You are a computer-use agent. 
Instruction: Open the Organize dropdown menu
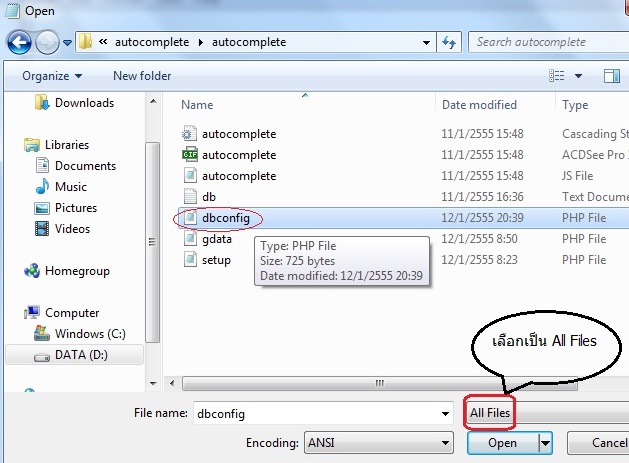[52, 76]
